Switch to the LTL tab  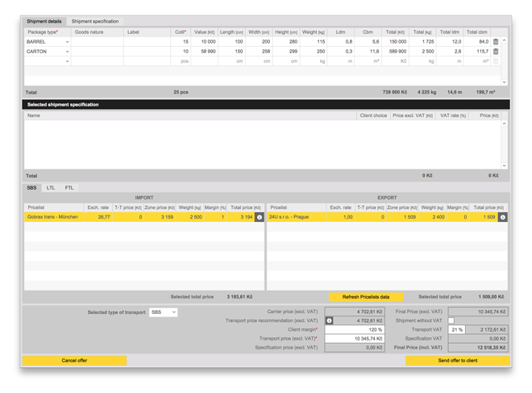tap(51, 187)
